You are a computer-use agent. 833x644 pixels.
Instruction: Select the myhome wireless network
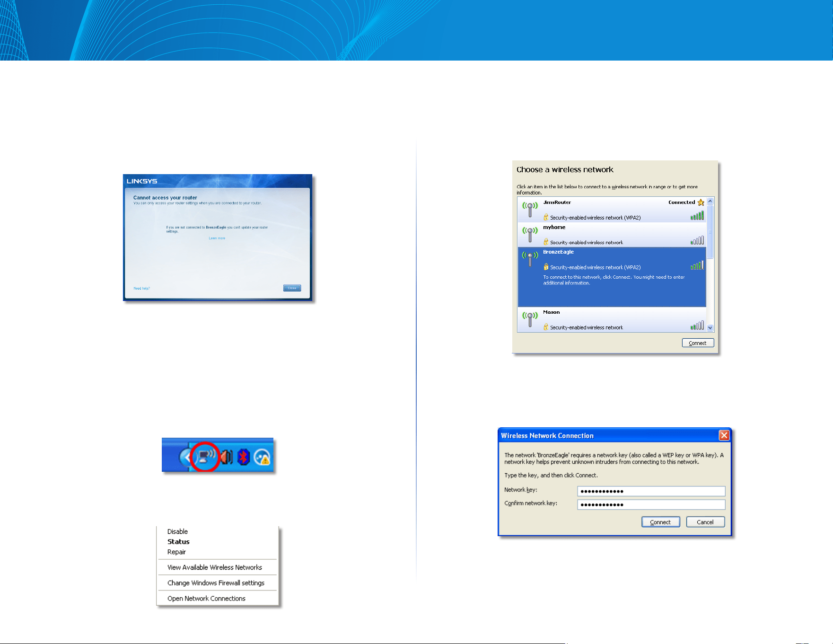[612, 235]
